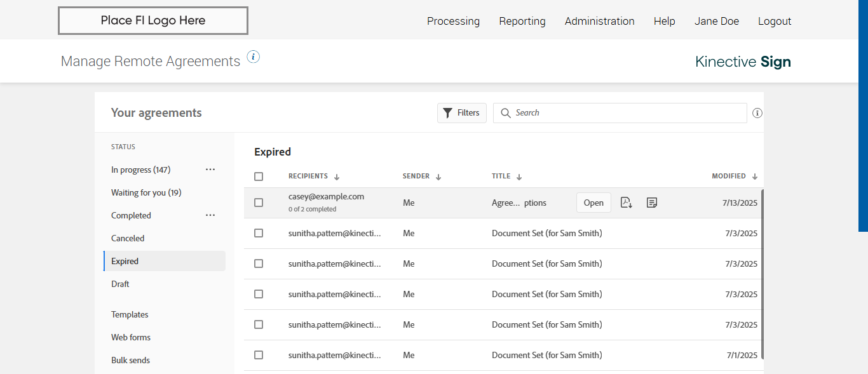This screenshot has height=374, width=868.
Task: Open more options next to Completed
Action: 210,215
